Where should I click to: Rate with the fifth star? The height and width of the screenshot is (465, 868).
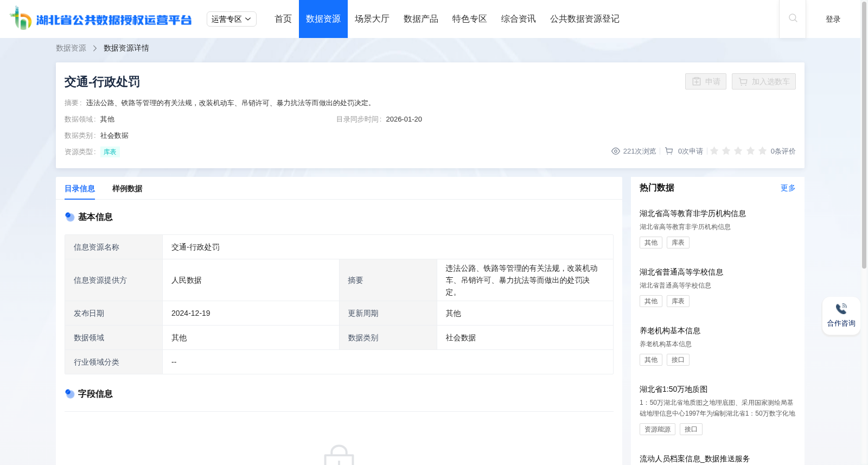(x=762, y=151)
